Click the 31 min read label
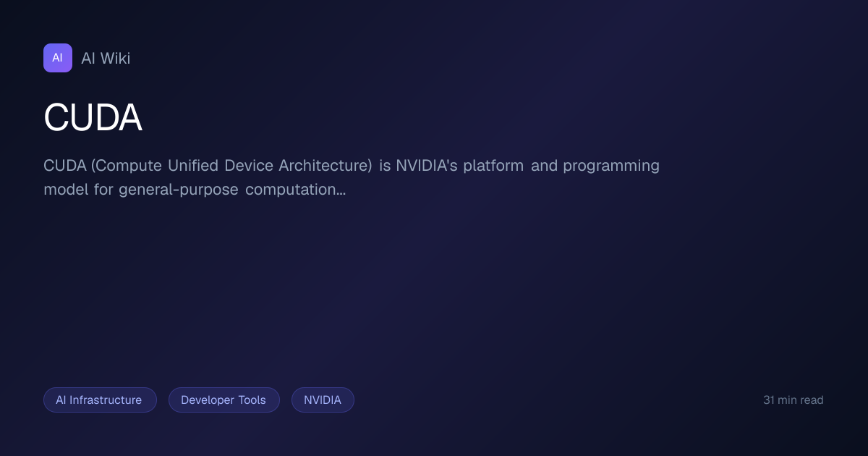The image size is (868, 456). (793, 400)
